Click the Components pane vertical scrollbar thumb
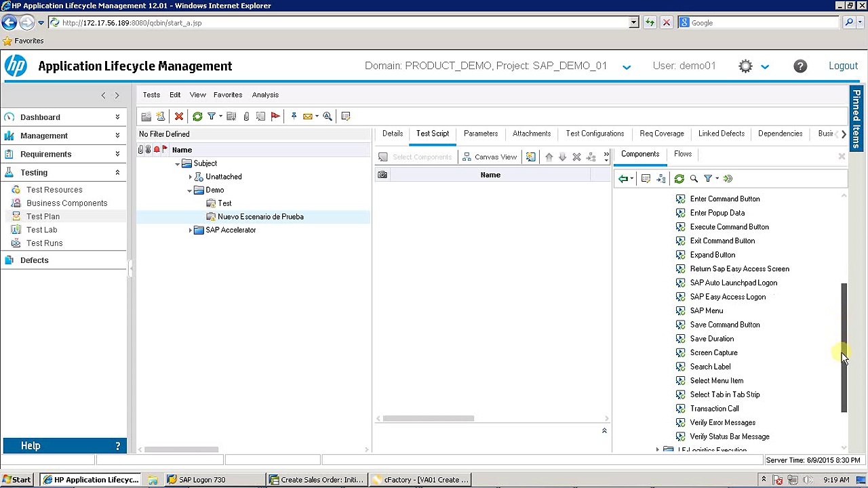This screenshot has width=868, height=488. (844, 348)
